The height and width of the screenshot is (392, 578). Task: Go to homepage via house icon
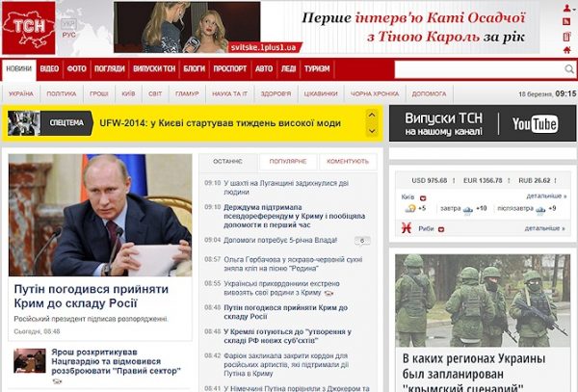[x=567, y=50]
